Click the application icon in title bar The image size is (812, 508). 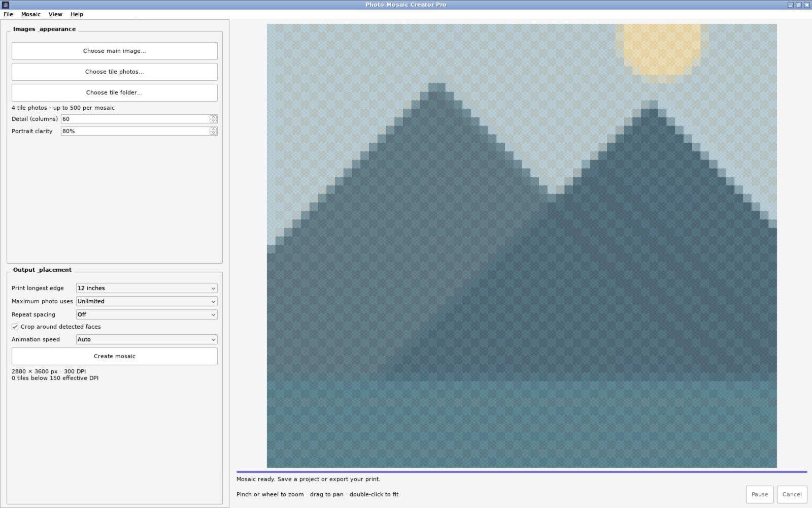[6, 5]
